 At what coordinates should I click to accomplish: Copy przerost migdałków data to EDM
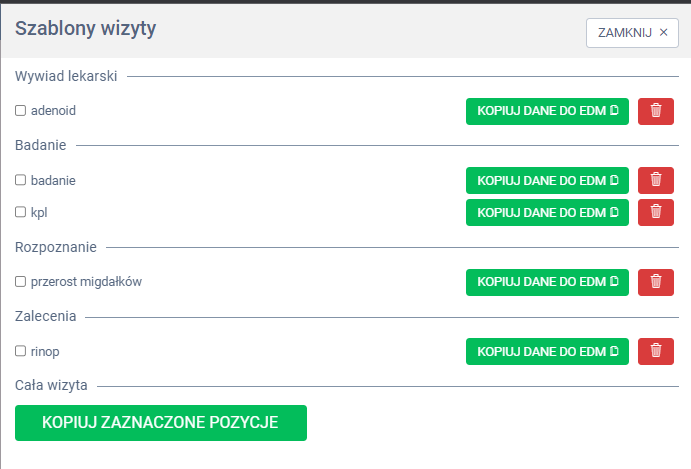[x=547, y=282]
